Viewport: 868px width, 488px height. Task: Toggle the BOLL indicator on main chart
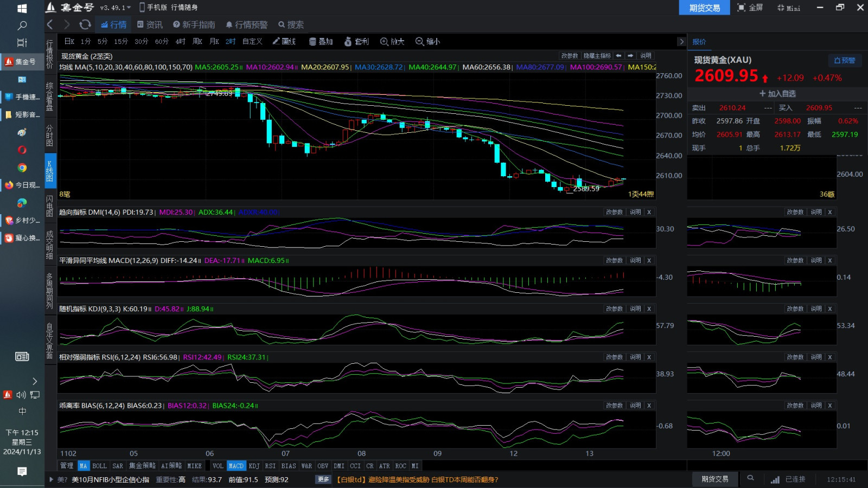[x=99, y=466]
